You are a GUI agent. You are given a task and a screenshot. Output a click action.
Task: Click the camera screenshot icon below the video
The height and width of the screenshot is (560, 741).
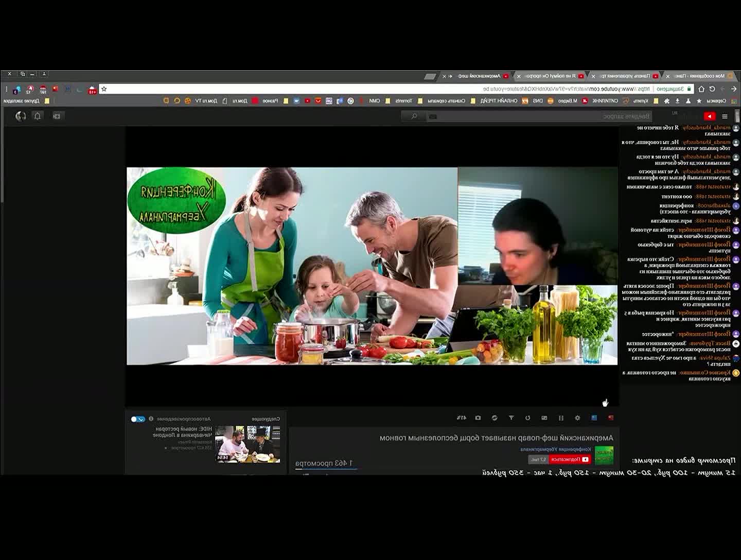point(478,418)
